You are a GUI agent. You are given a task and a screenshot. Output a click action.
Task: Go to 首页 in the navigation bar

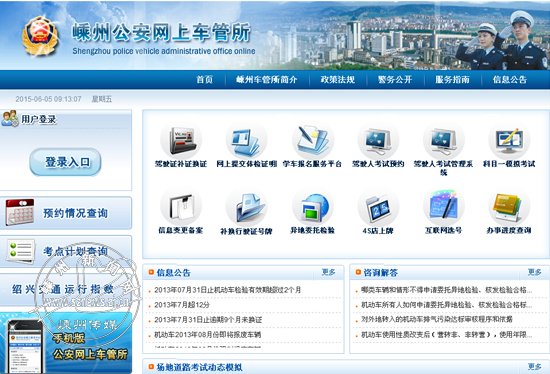click(204, 80)
